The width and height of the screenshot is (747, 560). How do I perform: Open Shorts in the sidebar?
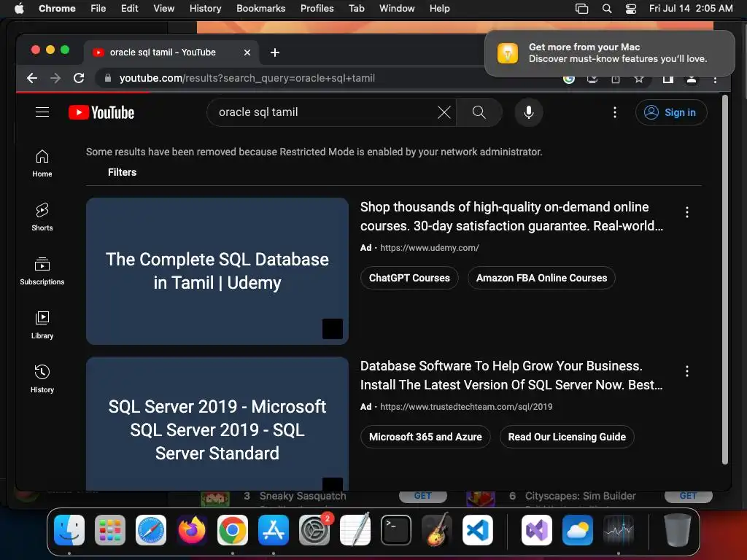pos(42,217)
